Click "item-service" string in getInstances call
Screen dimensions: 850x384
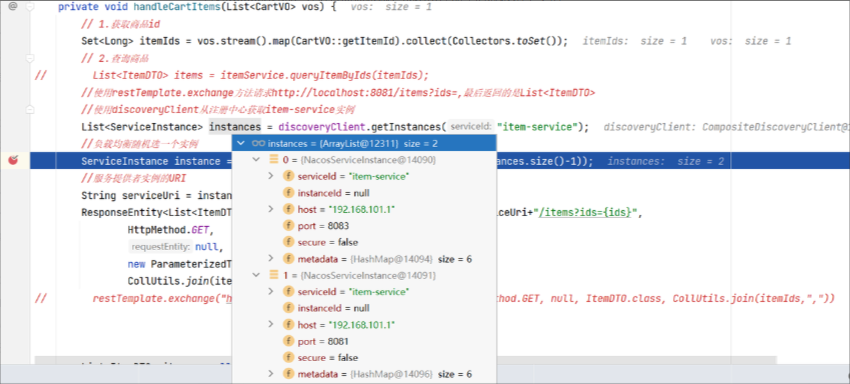point(537,127)
